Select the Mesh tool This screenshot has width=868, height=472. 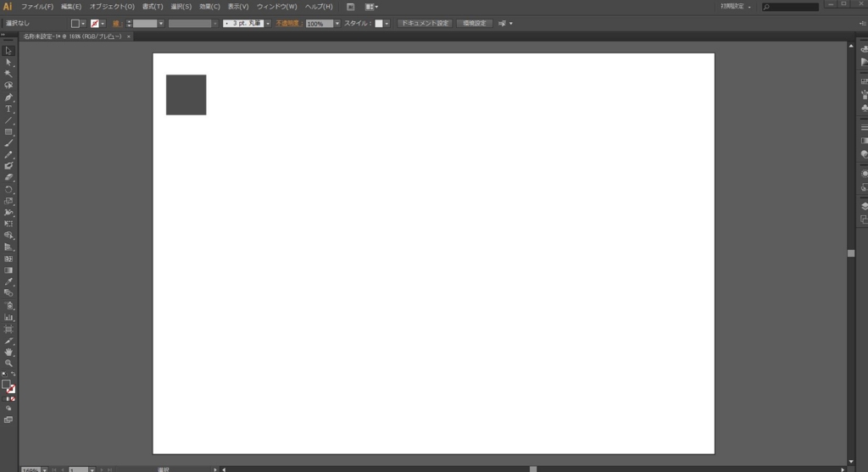pos(8,259)
